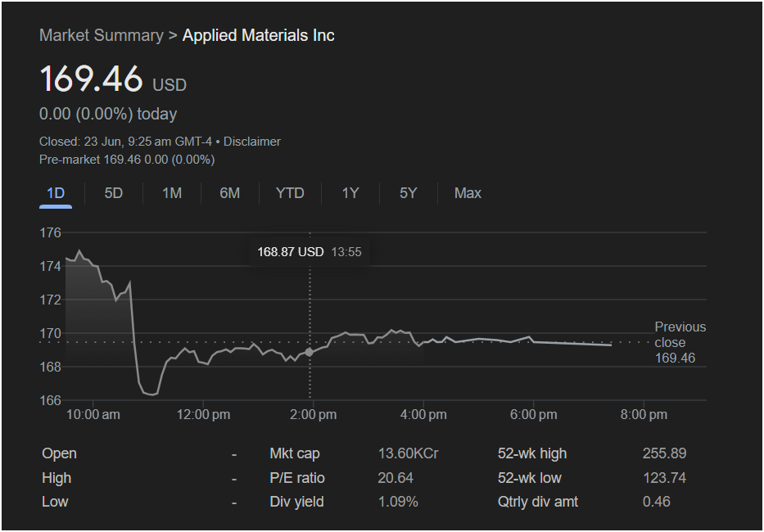Open the Max time range tab
This screenshot has width=764, height=532.
click(x=468, y=193)
